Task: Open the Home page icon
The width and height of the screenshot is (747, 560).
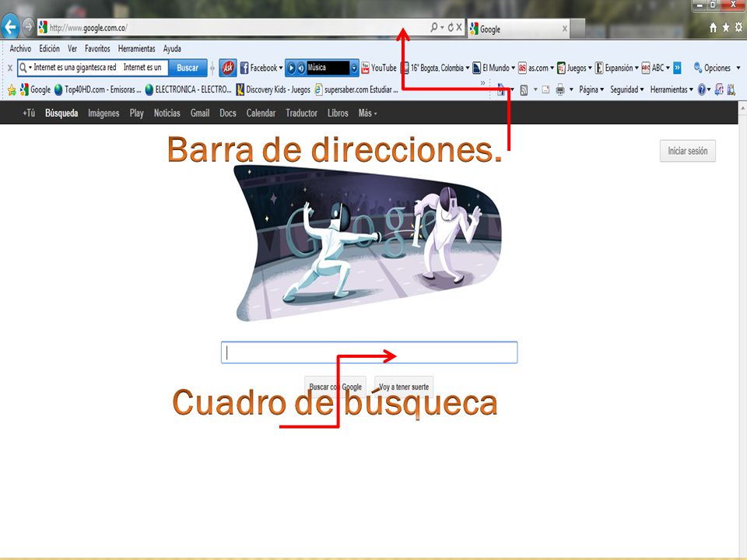Action: (x=714, y=28)
